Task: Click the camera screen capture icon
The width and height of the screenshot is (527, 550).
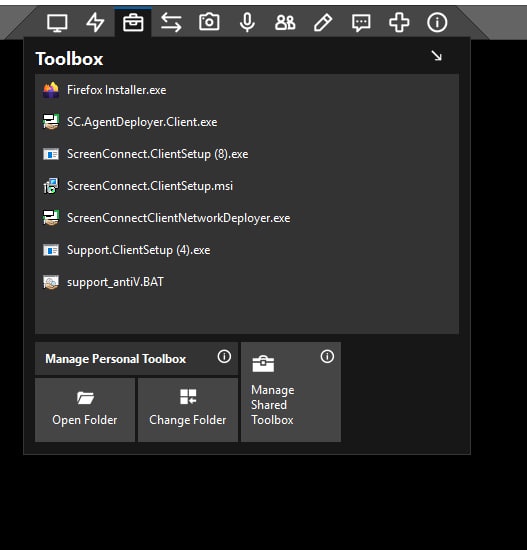Action: 209,22
